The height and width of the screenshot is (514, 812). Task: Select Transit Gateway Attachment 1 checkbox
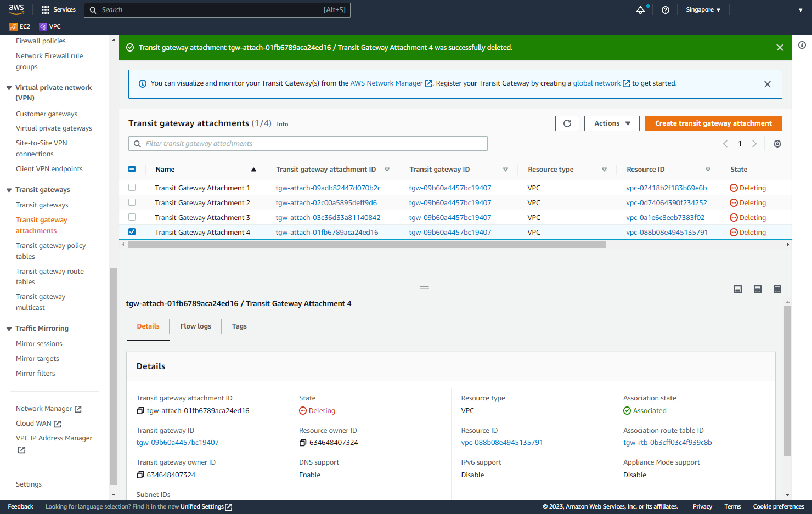pyautogui.click(x=132, y=188)
